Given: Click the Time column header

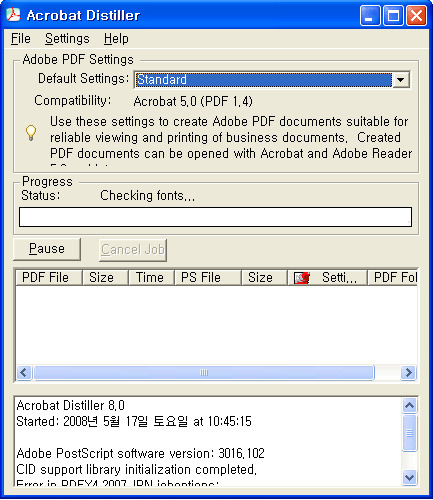Looking at the screenshot, I should pos(151,277).
